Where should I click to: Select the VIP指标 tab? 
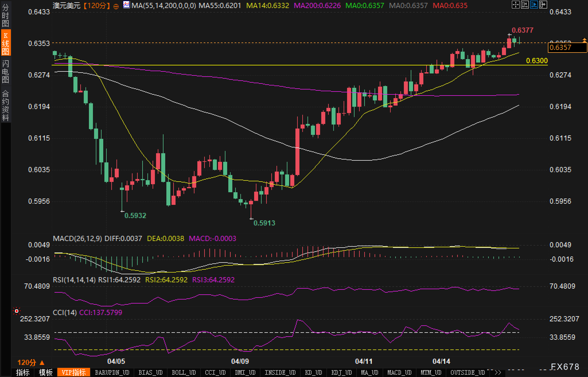[x=74, y=373]
